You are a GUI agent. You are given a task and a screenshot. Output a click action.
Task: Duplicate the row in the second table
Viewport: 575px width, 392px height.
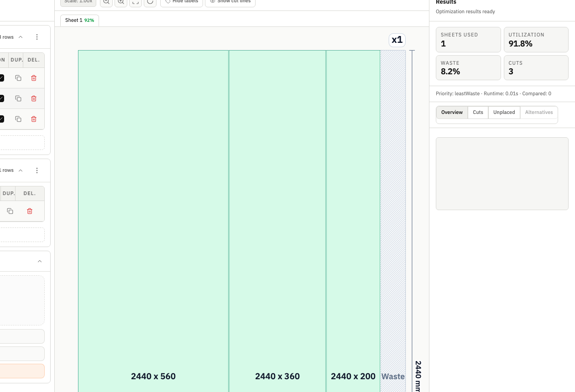tap(10, 211)
